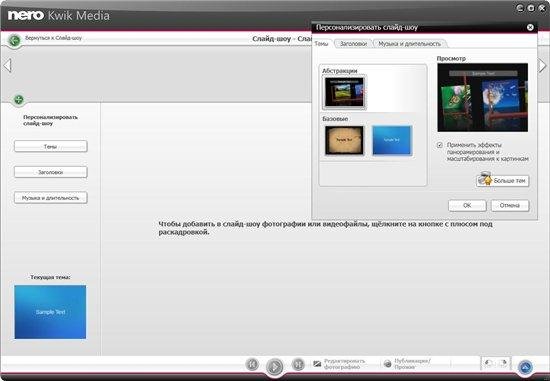Viewport: 550px width, 381px height.
Task: Click the 'Nero Kwik Media' logo
Action: coord(59,15)
